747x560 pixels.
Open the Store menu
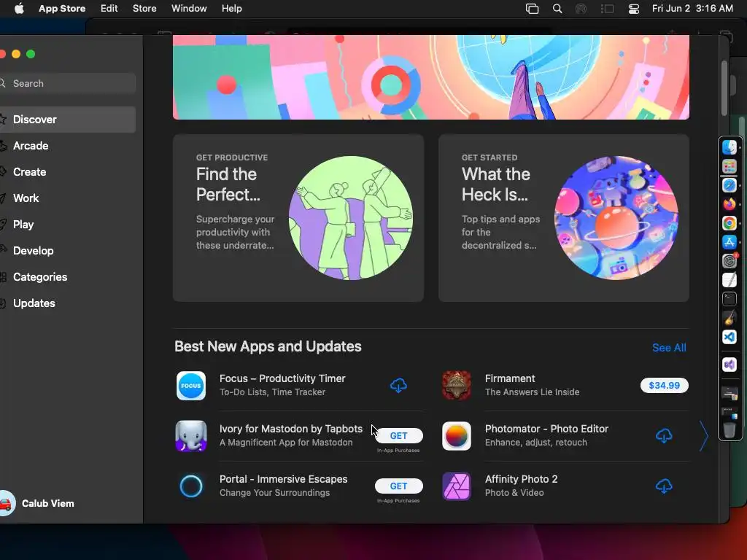[144, 9]
